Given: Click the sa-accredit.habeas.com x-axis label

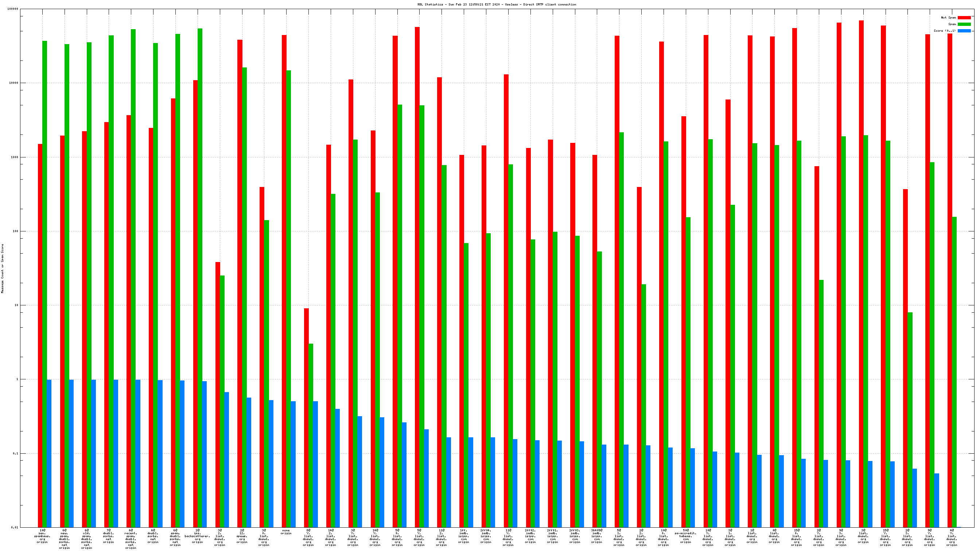Looking at the screenshot, I should [685, 536].
